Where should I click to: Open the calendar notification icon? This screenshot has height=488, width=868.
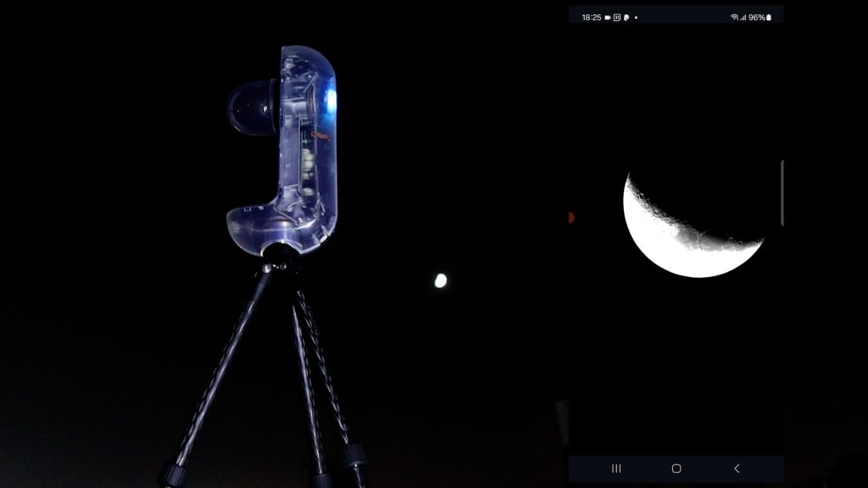click(617, 17)
